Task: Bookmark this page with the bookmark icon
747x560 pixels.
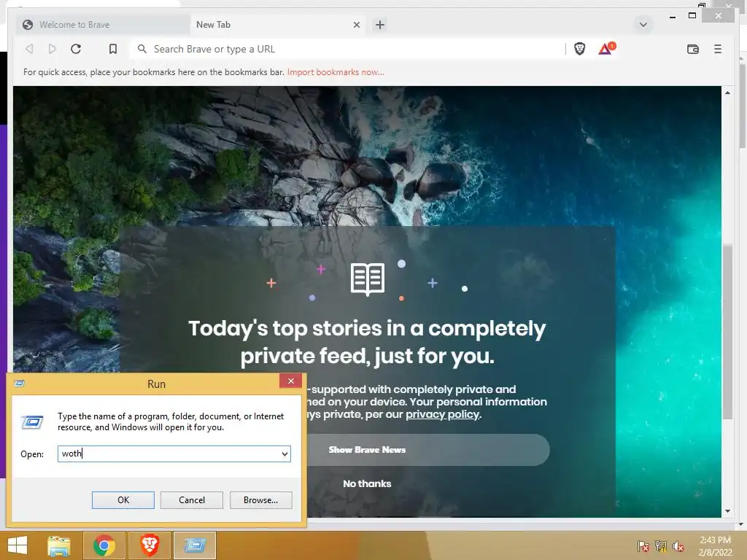Action: pyautogui.click(x=113, y=49)
